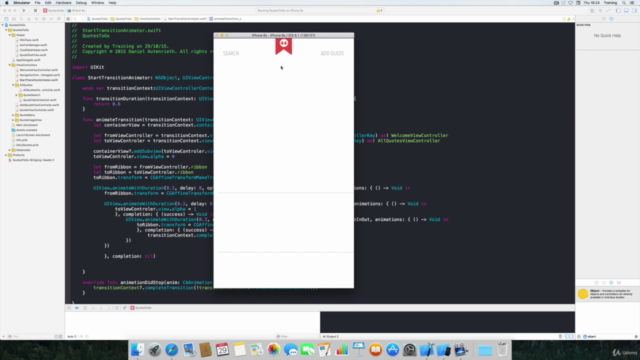Click the debug area variables filter field

pos(296,336)
